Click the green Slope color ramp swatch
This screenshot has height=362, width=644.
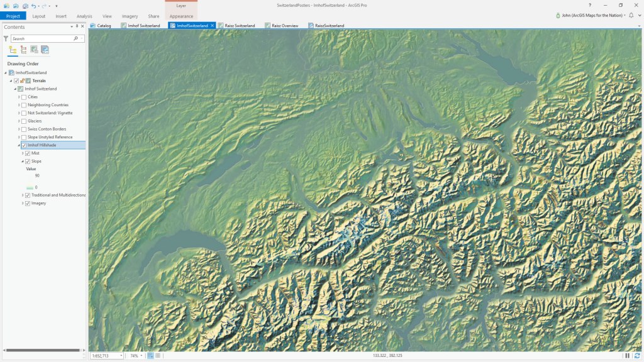click(x=30, y=187)
